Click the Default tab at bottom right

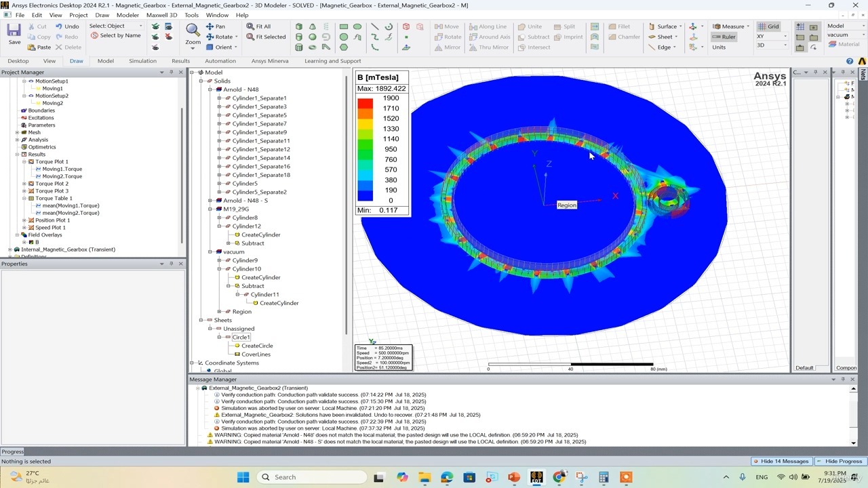click(804, 367)
